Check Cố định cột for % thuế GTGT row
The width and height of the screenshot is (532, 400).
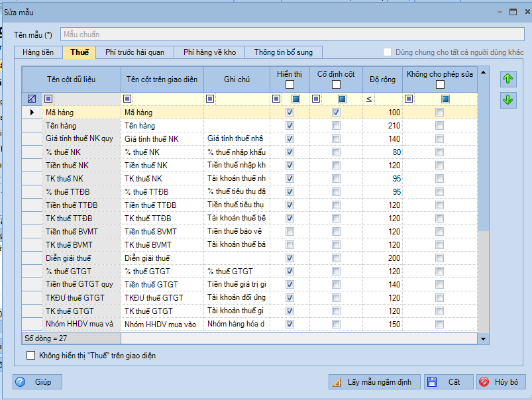[x=336, y=272]
